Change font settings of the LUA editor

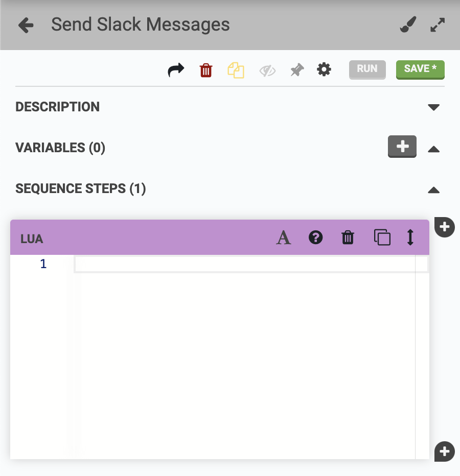pos(284,237)
